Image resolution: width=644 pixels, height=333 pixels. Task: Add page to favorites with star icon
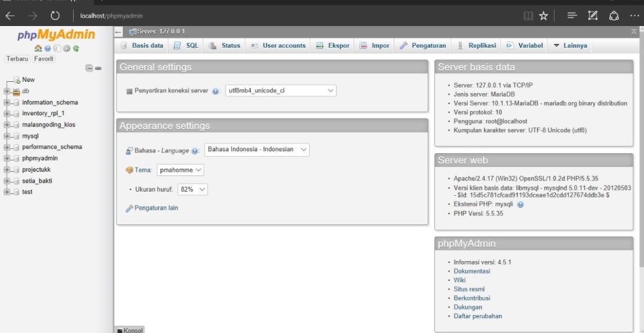click(544, 16)
